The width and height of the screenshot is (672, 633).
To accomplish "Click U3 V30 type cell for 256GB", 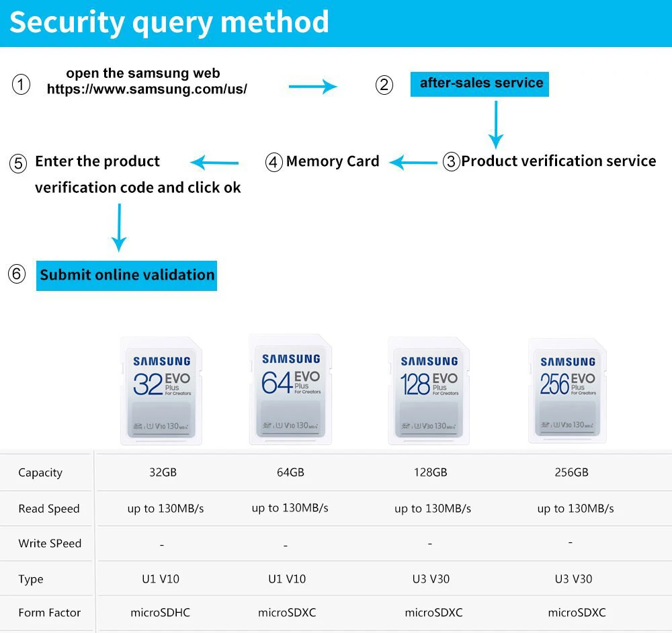I will tap(573, 579).
